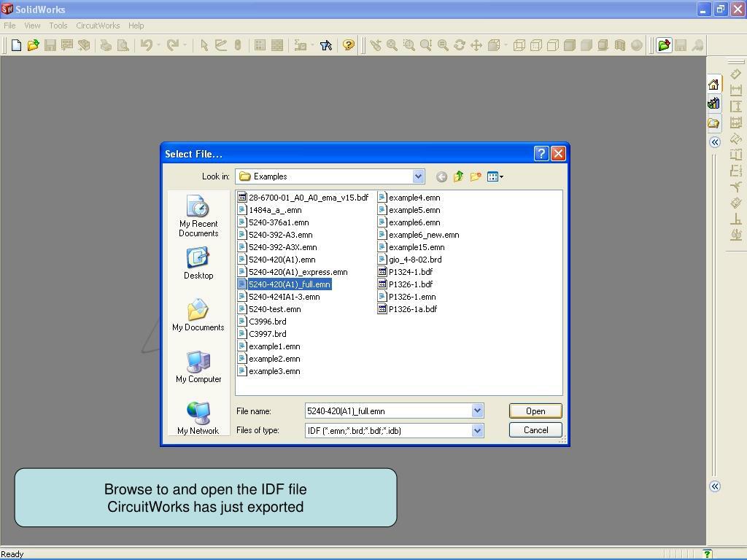Click the New document toolbar icon
This screenshot has width=747, height=560.
point(16,45)
